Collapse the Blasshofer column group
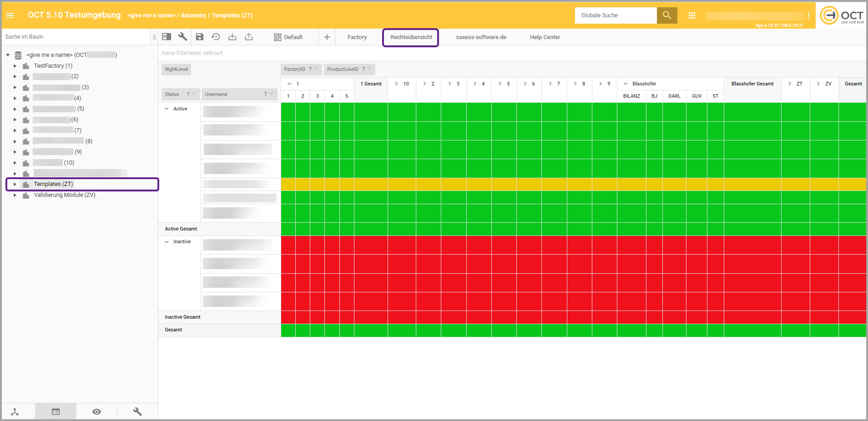 pos(626,84)
